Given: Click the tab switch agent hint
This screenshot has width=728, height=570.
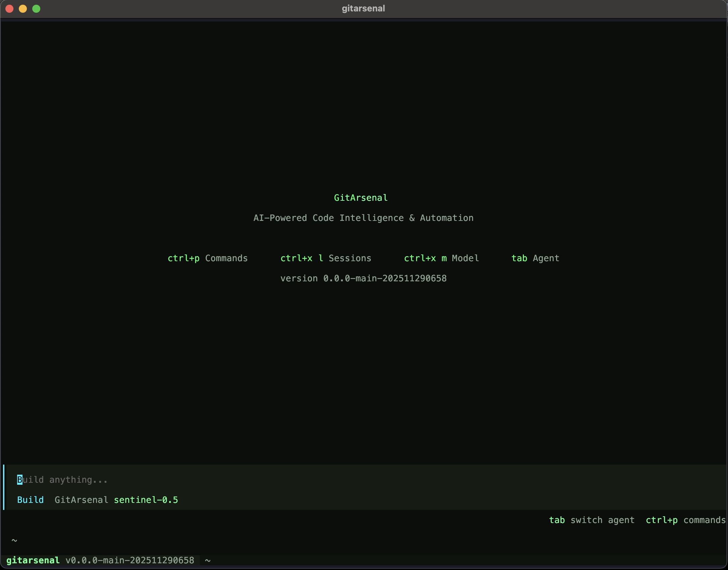Looking at the screenshot, I should pyautogui.click(x=592, y=520).
